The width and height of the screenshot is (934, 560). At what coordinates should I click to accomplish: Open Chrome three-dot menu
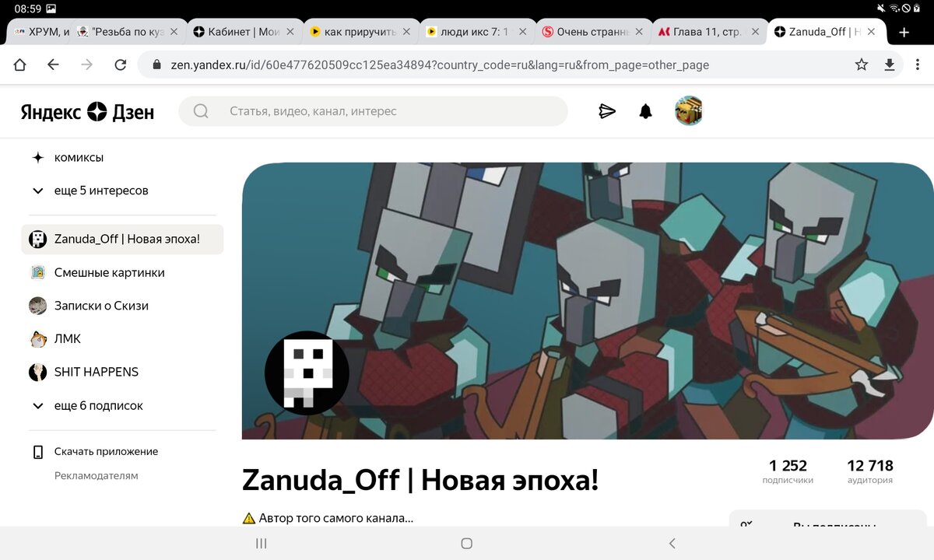point(919,65)
